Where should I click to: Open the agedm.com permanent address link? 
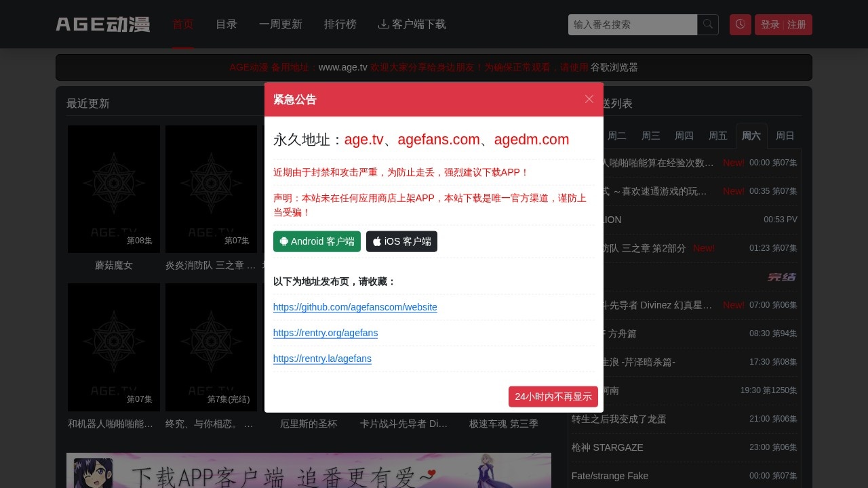[532, 140]
